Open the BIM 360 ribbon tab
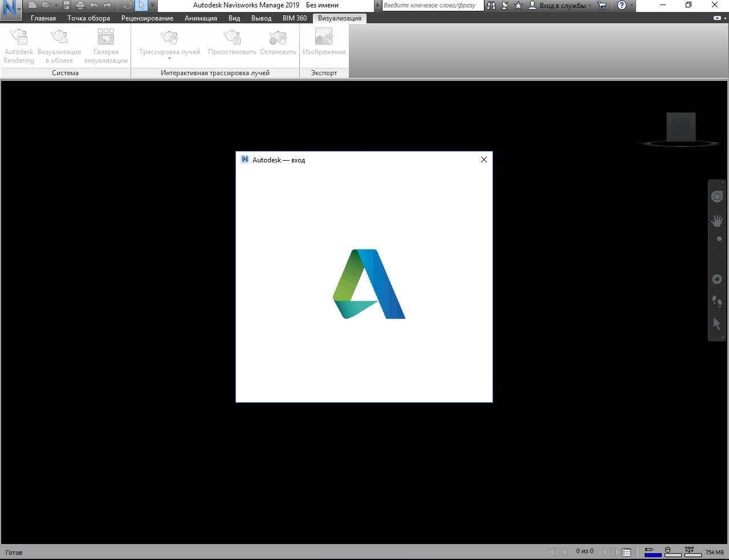Screen dimensions: 729x560 point(295,18)
